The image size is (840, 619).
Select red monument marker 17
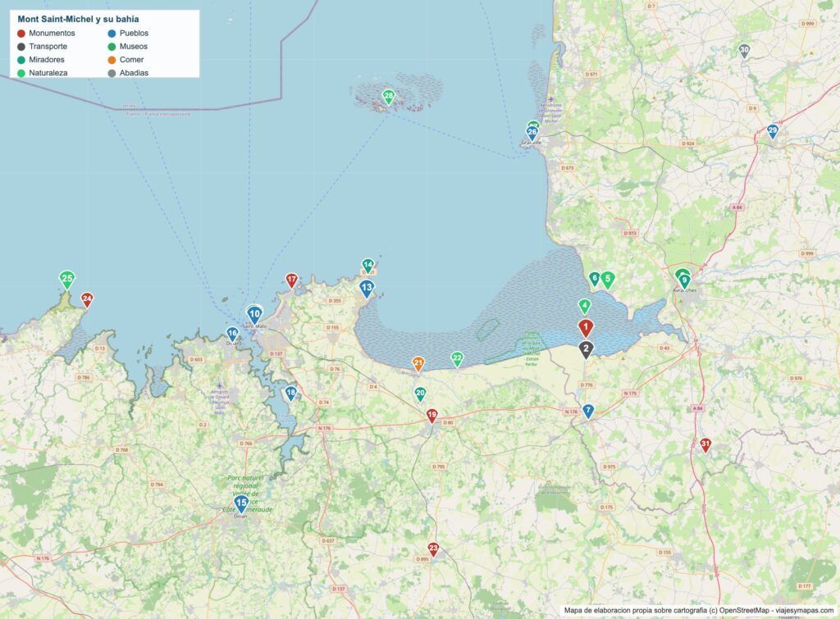click(x=291, y=280)
